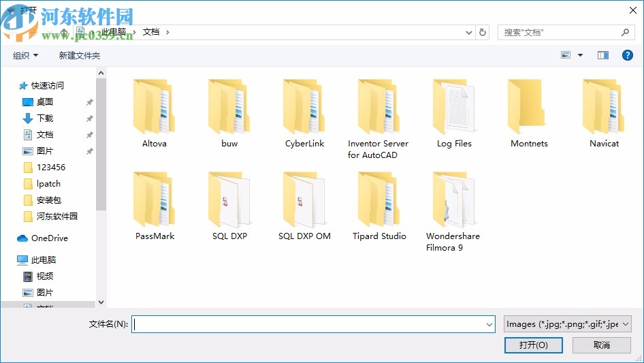
Task: Select the CyberLink folder icon
Action: 304,107
